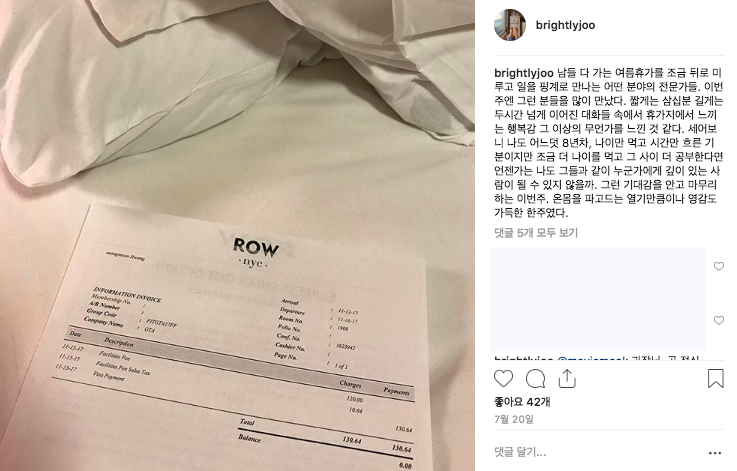Click the @mention link in the bottom comment
This screenshot has width=737, height=471.
point(592,359)
